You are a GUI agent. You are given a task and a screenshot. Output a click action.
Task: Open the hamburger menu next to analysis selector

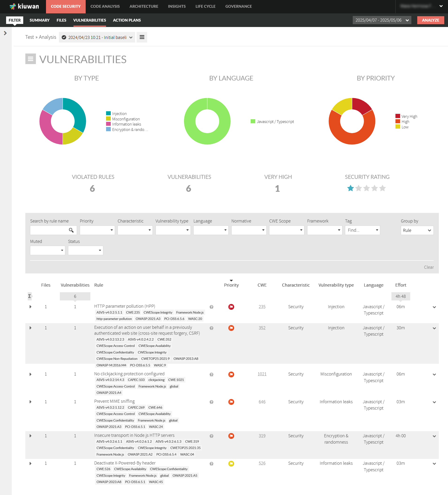tap(142, 37)
